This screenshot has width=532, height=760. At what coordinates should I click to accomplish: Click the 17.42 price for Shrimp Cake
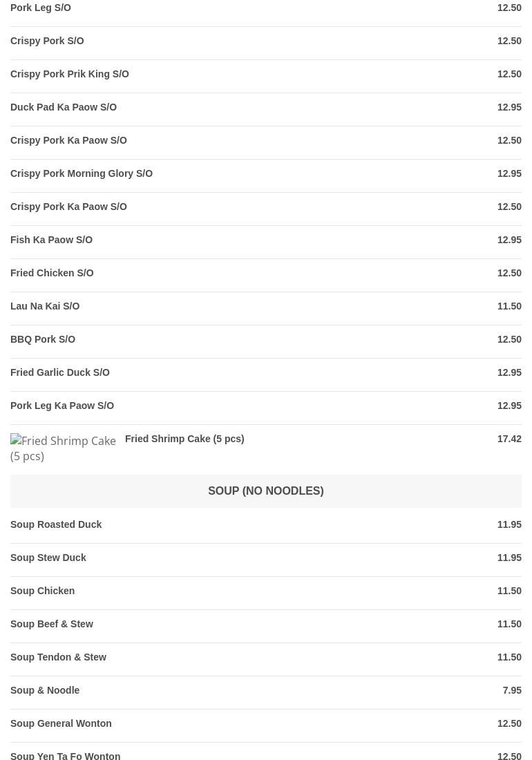click(x=509, y=439)
